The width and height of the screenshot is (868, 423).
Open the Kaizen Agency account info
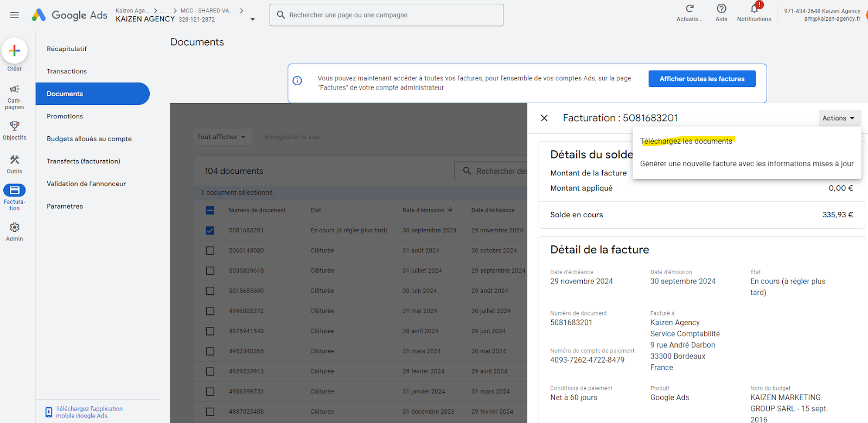coord(822,15)
